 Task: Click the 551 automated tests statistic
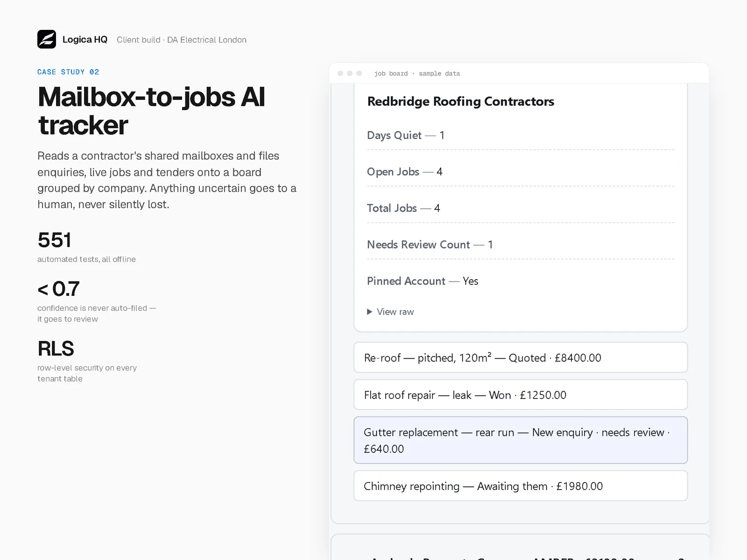click(86, 247)
